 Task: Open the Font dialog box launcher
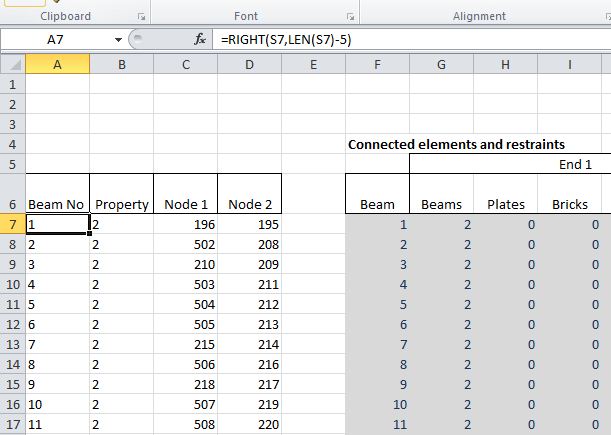(x=351, y=17)
